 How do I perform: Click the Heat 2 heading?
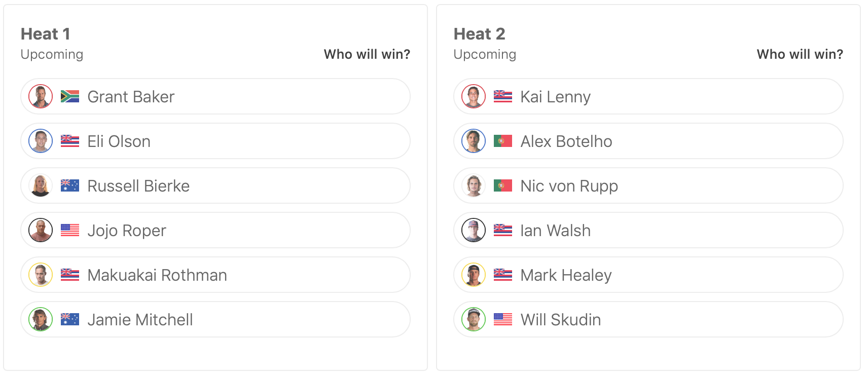click(479, 34)
